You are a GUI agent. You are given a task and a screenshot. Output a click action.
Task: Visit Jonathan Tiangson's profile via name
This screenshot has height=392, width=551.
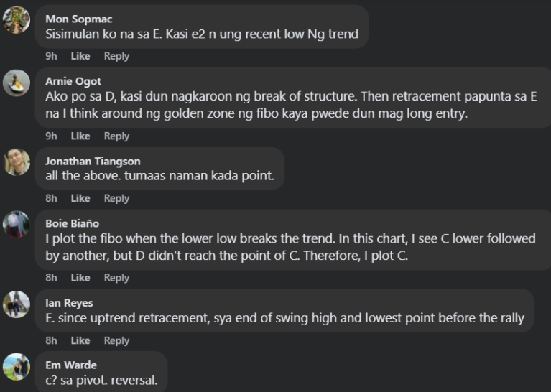[x=93, y=162]
